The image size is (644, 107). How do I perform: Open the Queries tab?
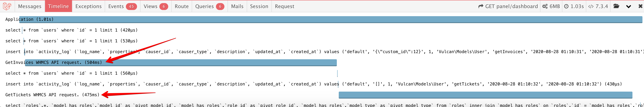[x=209, y=6]
